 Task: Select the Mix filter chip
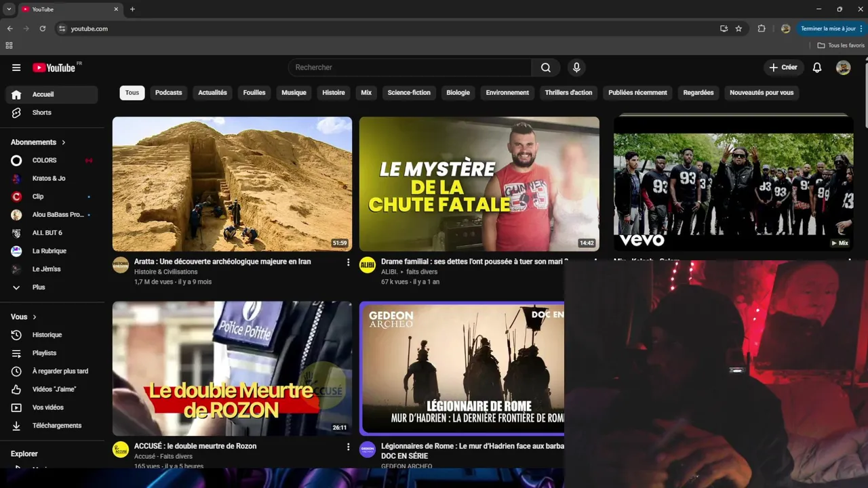(366, 93)
